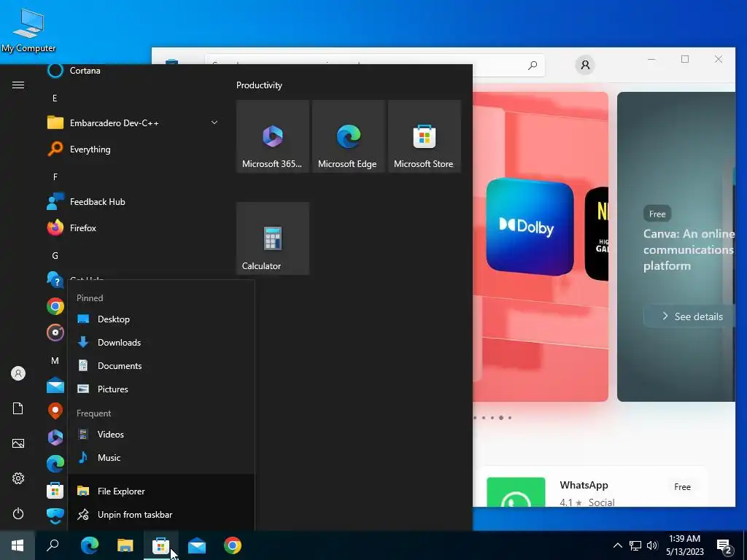Open taskbar Search magnifier
Image resolution: width=747 pixels, height=560 pixels.
pos(53,545)
